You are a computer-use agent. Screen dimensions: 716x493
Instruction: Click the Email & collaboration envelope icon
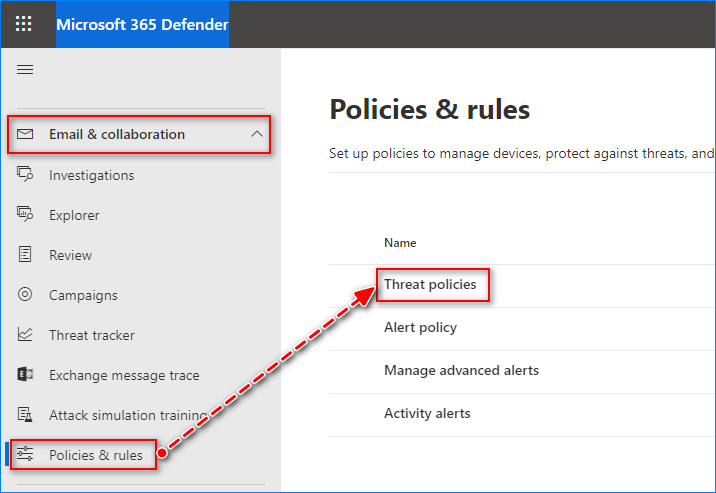[25, 134]
